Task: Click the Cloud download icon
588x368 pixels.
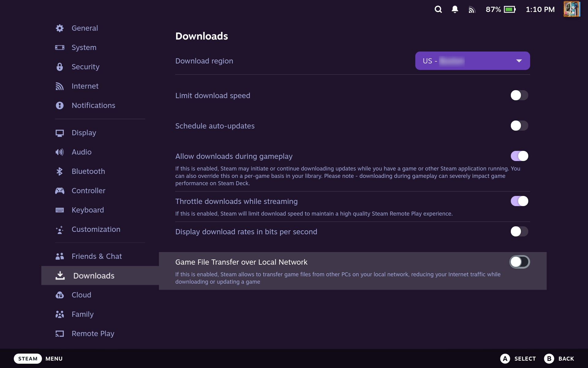Action: (60, 295)
